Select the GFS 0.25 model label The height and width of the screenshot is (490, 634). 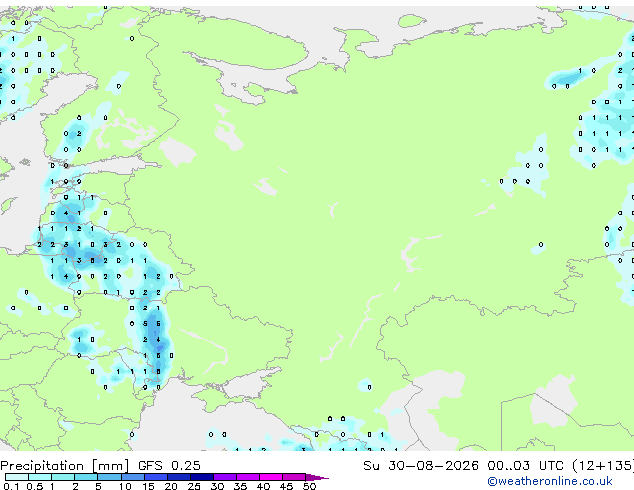pyautogui.click(x=169, y=466)
